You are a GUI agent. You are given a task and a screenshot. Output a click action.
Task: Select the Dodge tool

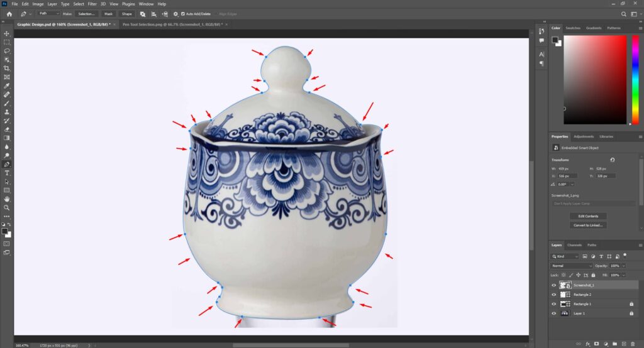pos(6,156)
